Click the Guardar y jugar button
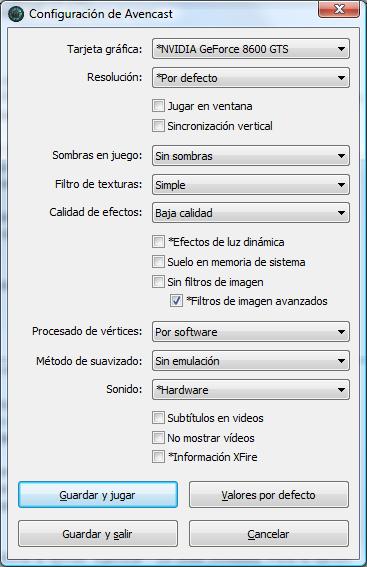Image resolution: width=367 pixels, height=567 pixels. (98, 494)
